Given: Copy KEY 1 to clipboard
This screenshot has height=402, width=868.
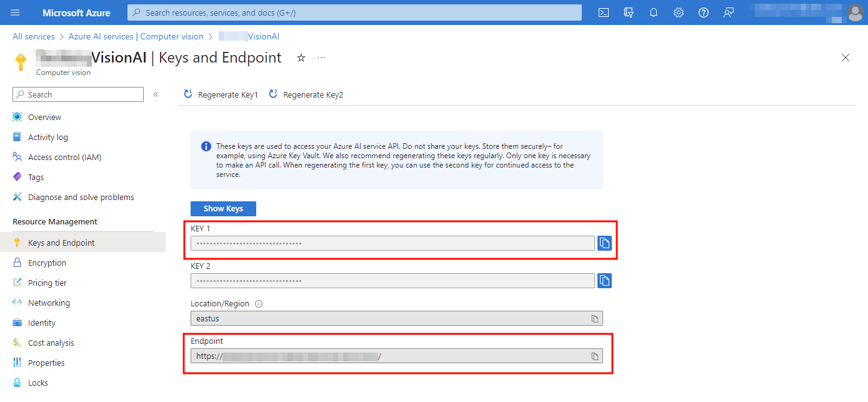Looking at the screenshot, I should coord(604,243).
